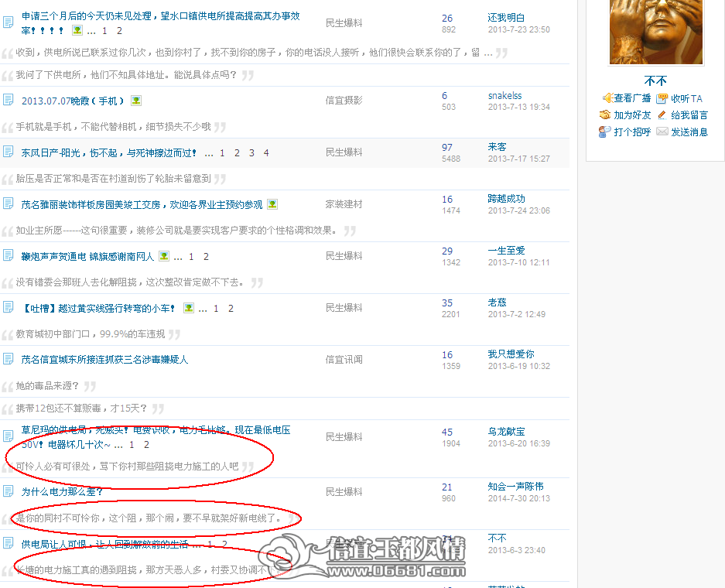Click image attachment icon on 鞭炮声声贺通电 thread
Viewport: 725px width, 588px height.
coord(164,255)
